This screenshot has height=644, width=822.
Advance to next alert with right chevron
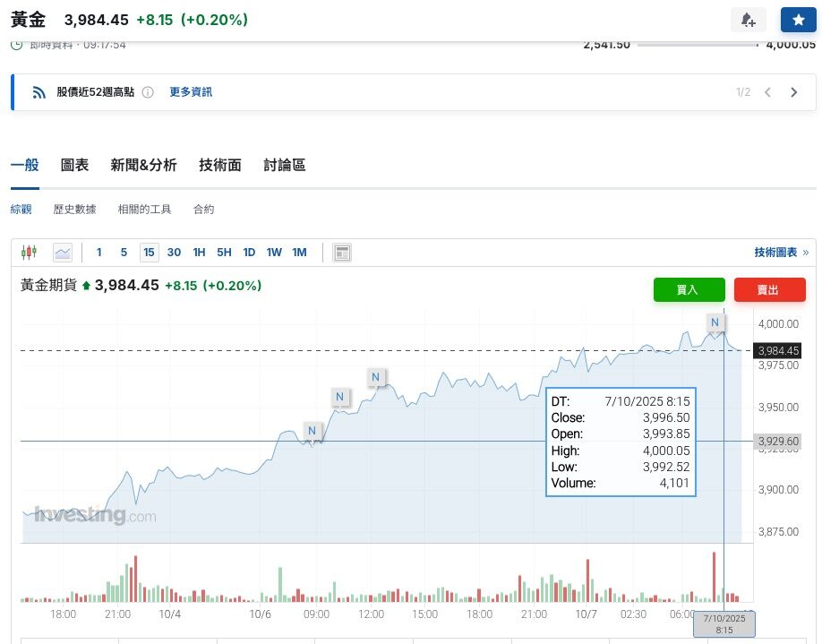(x=793, y=91)
